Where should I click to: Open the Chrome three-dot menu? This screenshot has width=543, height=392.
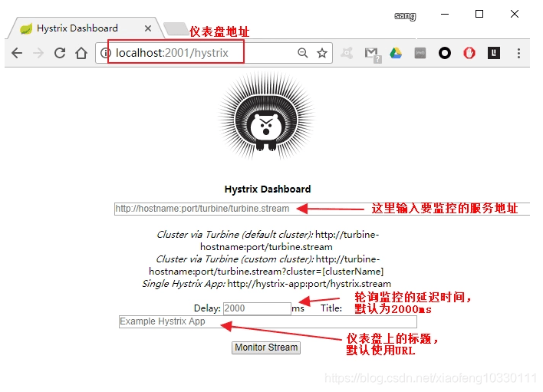[518, 53]
